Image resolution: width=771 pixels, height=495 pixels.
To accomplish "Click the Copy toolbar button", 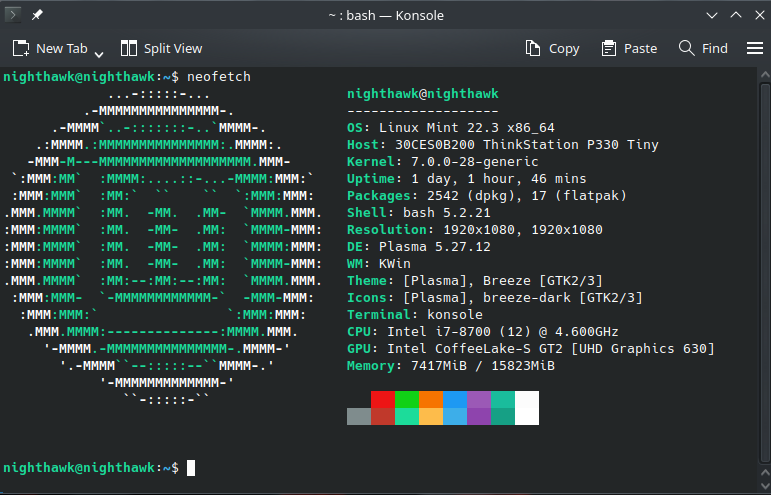I will (x=552, y=48).
